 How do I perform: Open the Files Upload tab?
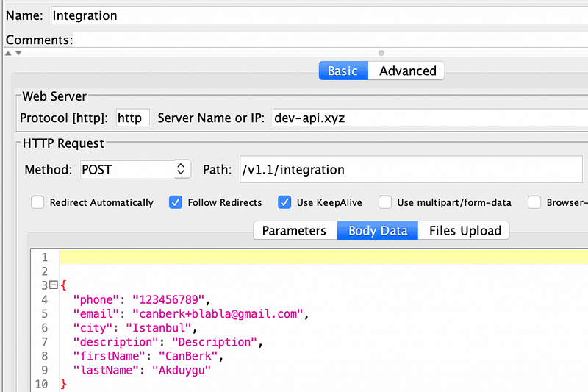[x=465, y=230]
